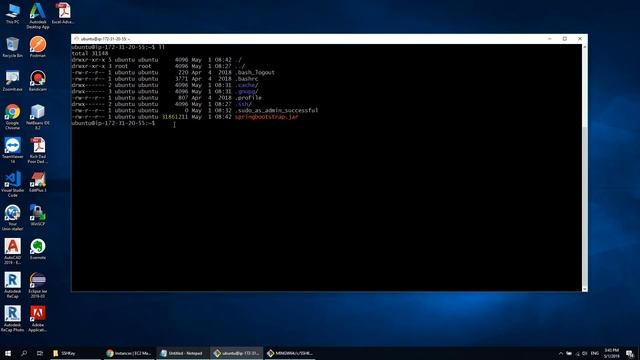This screenshot has width=640, height=360.
Task: Click 'total 31148' line in terminal
Action: [90, 53]
